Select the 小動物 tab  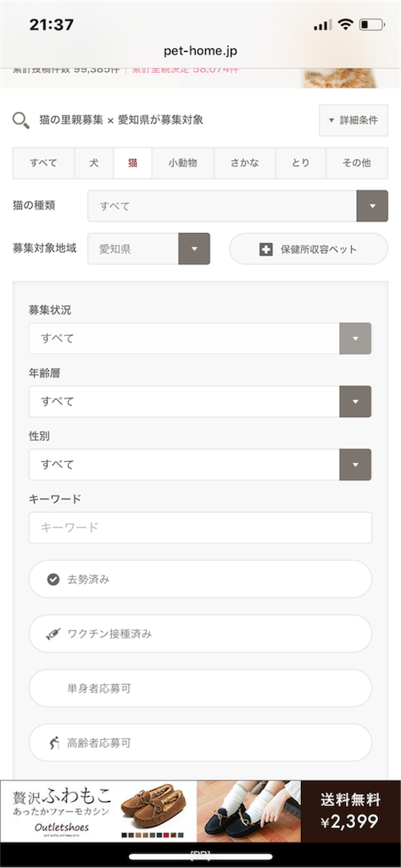(183, 164)
